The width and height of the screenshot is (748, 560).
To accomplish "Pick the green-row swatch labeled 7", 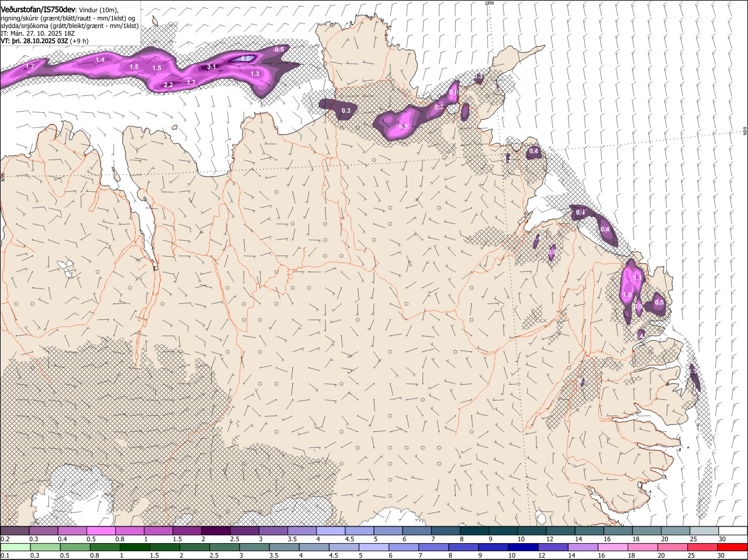I will (434, 548).
